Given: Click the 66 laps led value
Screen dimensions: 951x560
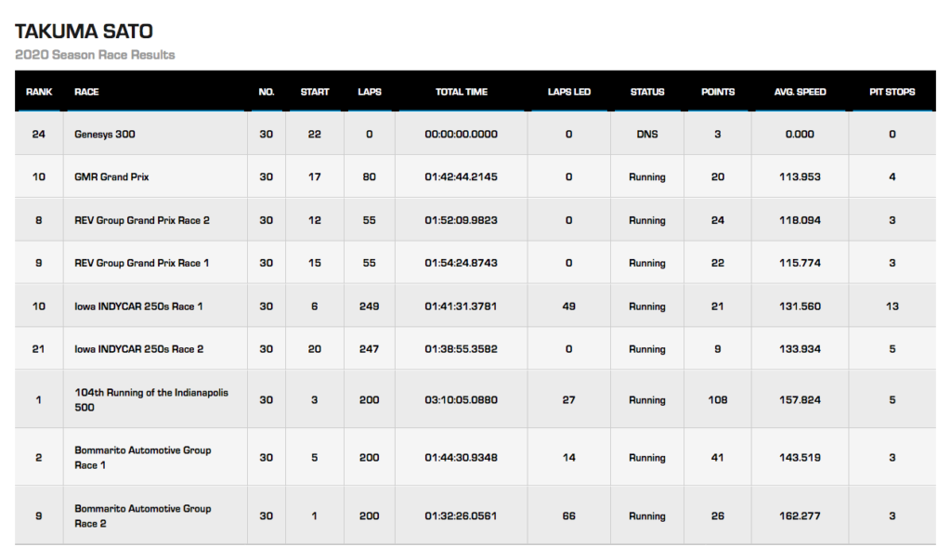Looking at the screenshot, I should click(569, 515).
